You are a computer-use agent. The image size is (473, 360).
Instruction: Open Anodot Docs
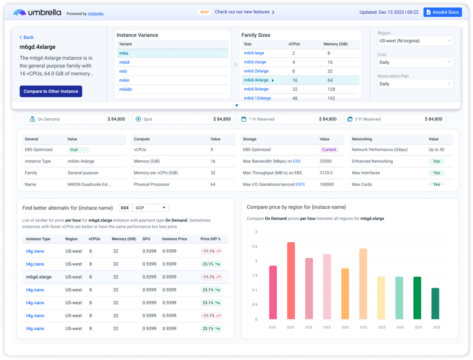(x=443, y=12)
